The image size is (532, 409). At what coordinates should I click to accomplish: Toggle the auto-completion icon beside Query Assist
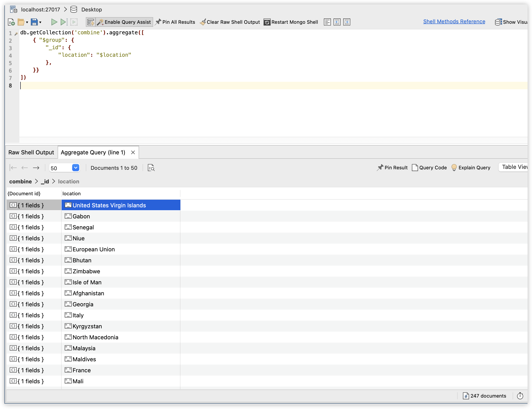point(91,22)
